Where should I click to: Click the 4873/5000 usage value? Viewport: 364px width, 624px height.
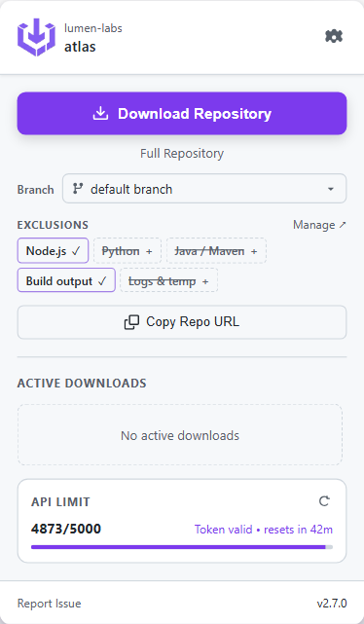click(66, 529)
